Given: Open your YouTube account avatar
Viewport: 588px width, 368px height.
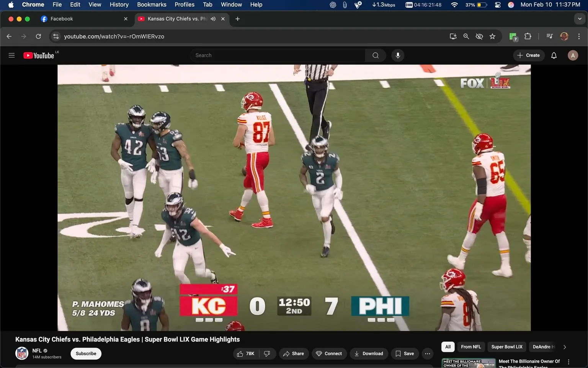Looking at the screenshot, I should [x=573, y=55].
